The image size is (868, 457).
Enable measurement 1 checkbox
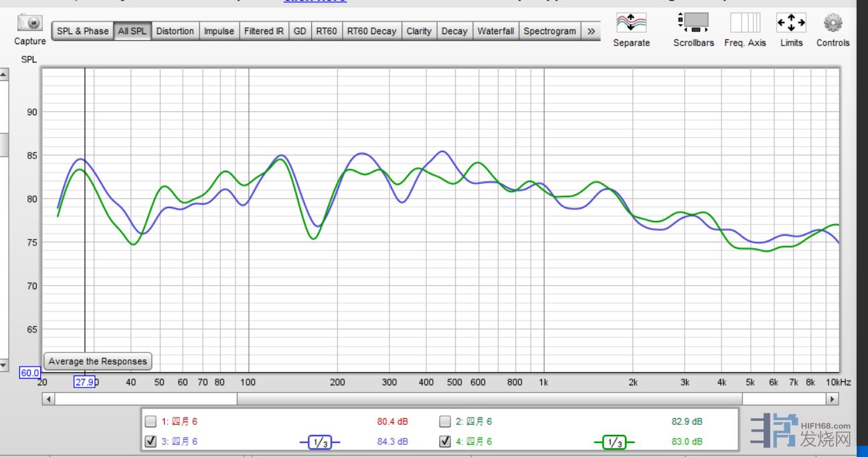coord(151,422)
